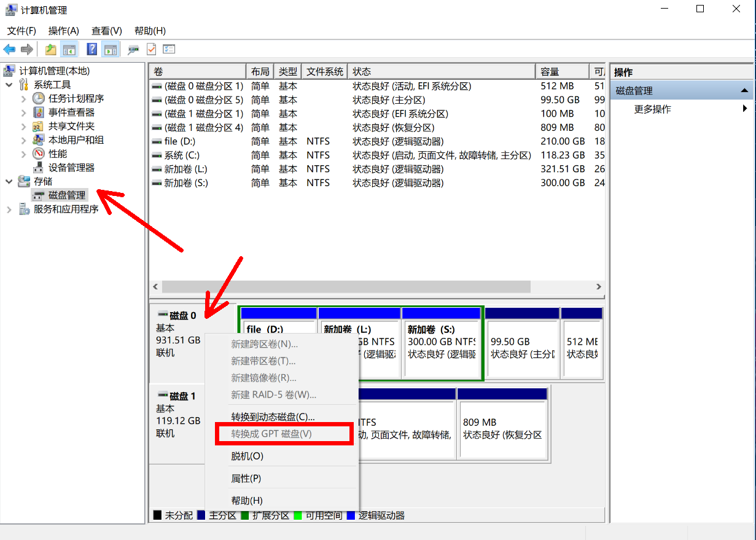This screenshot has width=756, height=540.
Task: Click the Forward arrow toolbar icon
Action: [x=26, y=50]
